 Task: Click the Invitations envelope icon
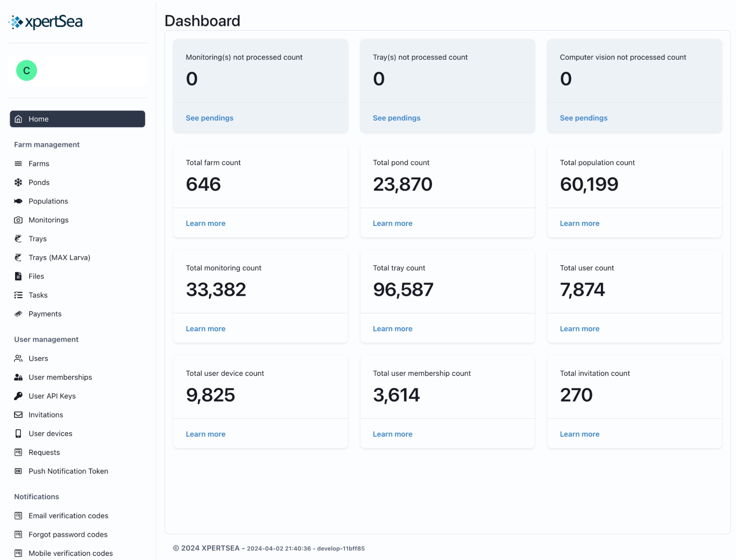pyautogui.click(x=18, y=415)
